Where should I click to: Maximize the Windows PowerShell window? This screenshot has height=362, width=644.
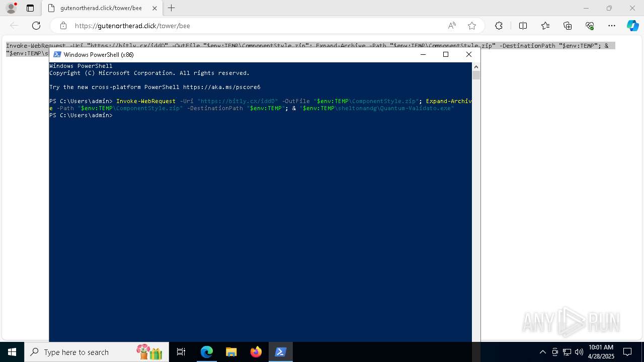tap(446, 54)
